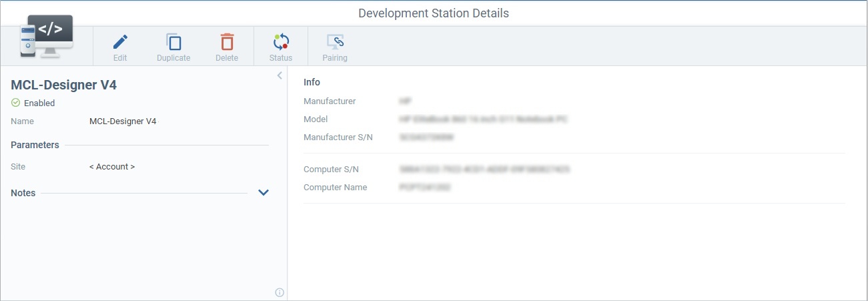Click the Computer S/N label
The height and width of the screenshot is (301, 868).
coord(331,170)
